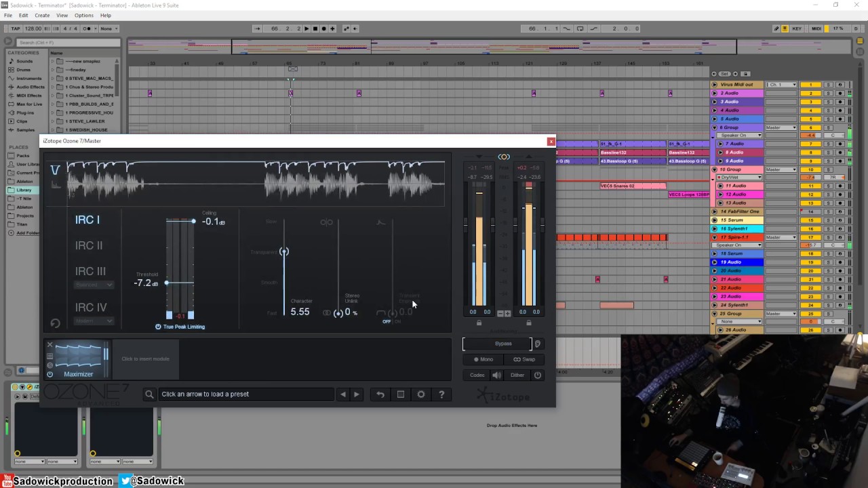Open File menu
Screen dimensions: 868x488
(x=8, y=15)
